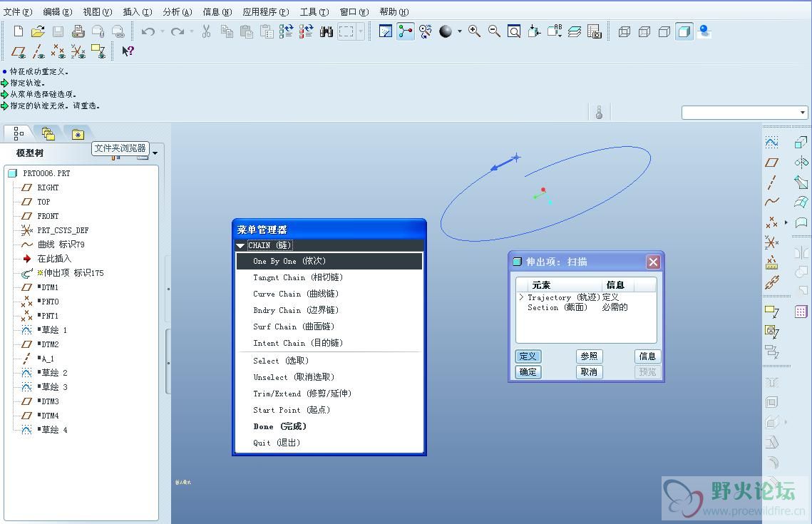The height and width of the screenshot is (524, 812).
Task: Toggle datum axis display
Action: 38,51
